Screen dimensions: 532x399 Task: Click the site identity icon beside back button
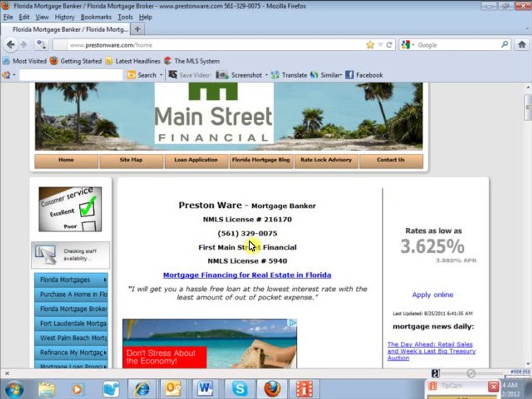(42, 45)
